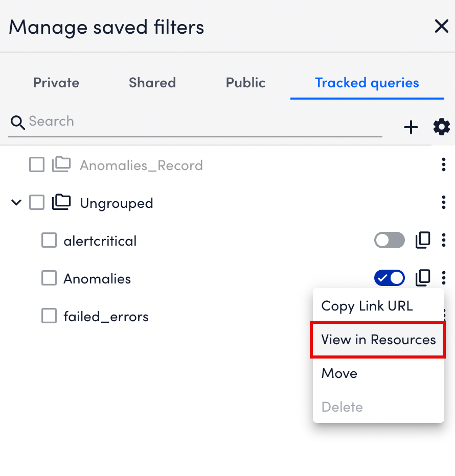
Task: Switch to the Private tab
Action: tap(56, 83)
